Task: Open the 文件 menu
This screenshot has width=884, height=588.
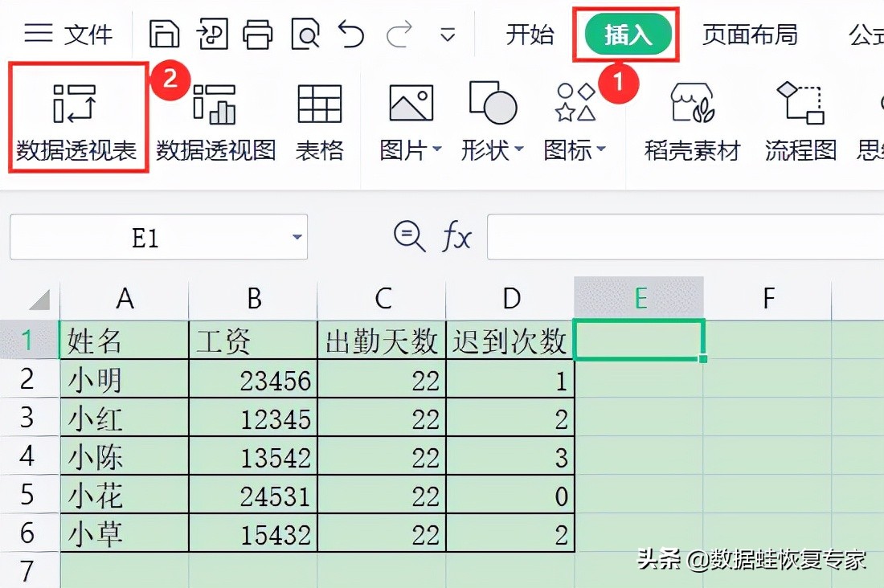Action: [68, 34]
